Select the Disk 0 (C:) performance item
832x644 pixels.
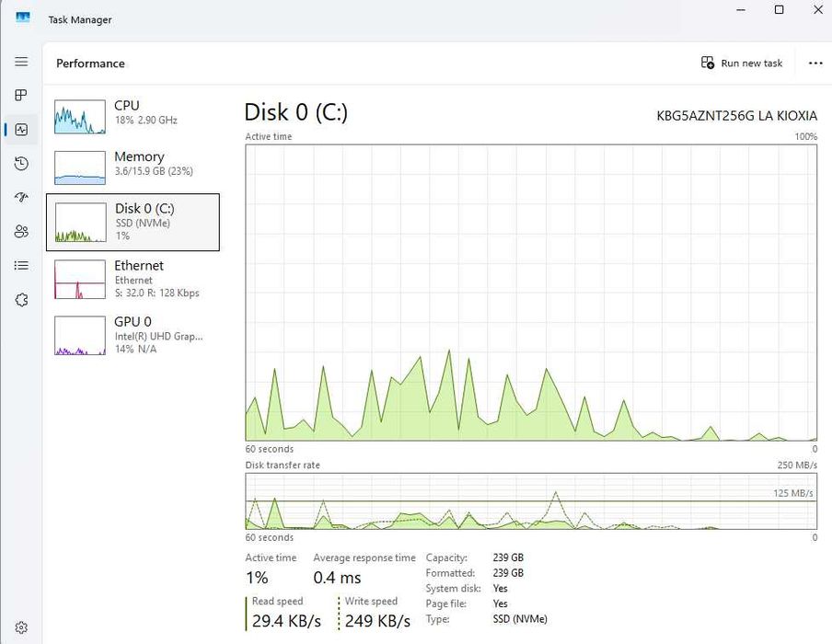pyautogui.click(x=133, y=223)
